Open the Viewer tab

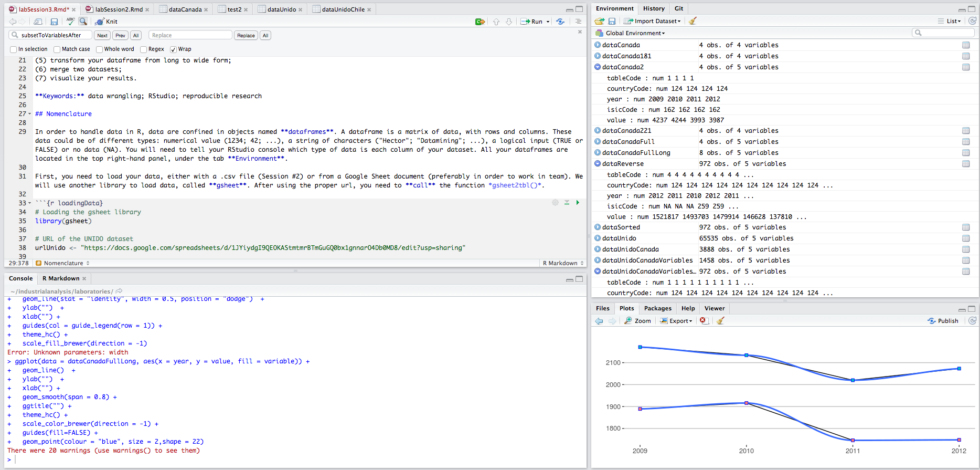click(x=715, y=308)
